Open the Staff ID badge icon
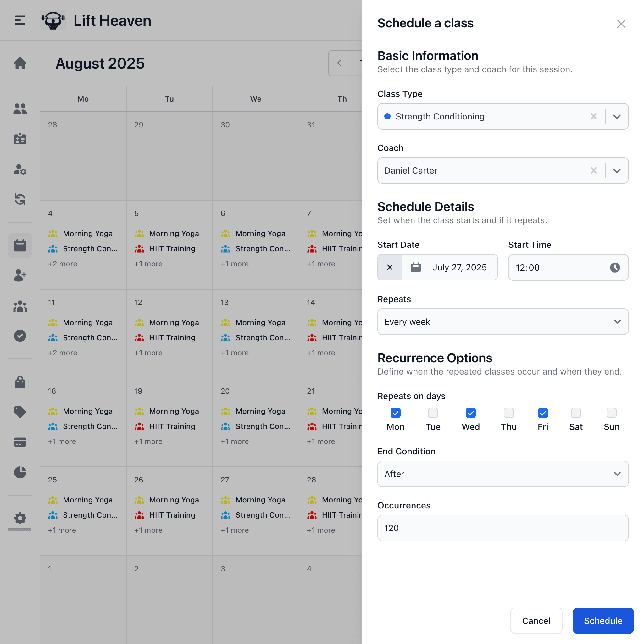Screen dimensions: 644x644 point(20,139)
